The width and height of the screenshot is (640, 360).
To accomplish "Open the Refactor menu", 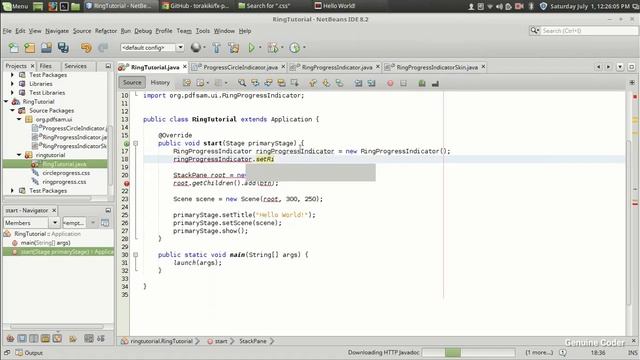I will point(106,31).
